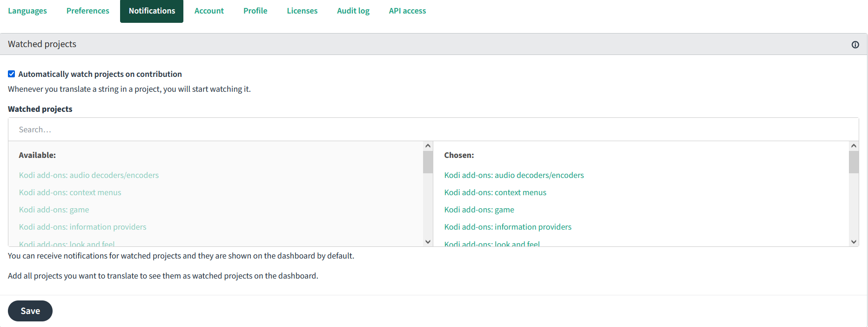Image resolution: width=868 pixels, height=327 pixels.
Task: Click the Available list scrollbar thumb
Action: [x=428, y=162]
